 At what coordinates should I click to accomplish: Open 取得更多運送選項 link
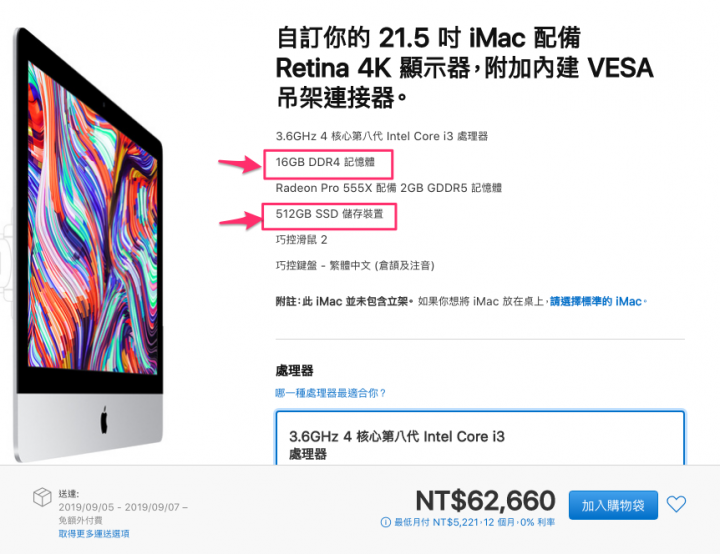point(94,534)
